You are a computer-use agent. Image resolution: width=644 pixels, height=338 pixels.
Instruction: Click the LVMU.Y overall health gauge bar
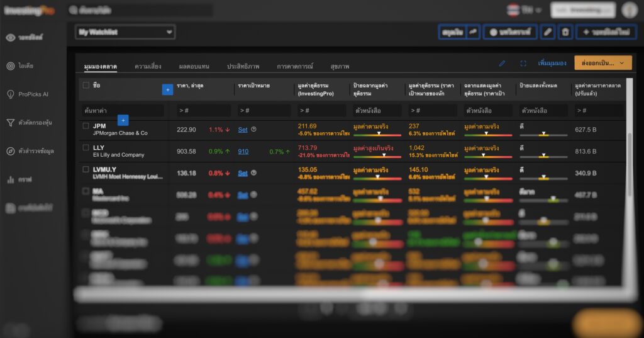tap(543, 178)
